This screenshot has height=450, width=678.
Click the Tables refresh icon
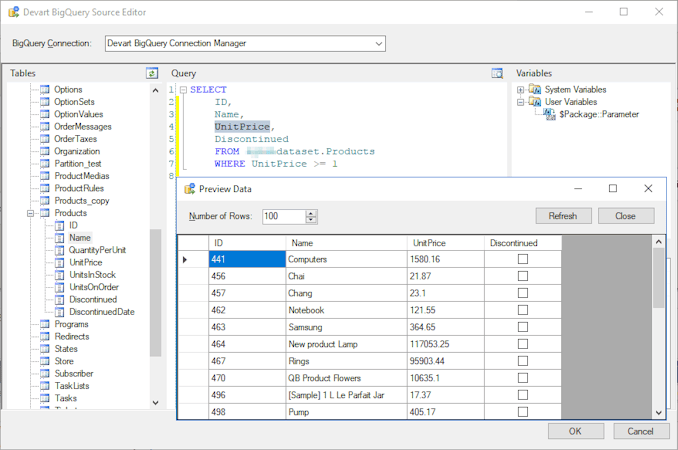click(152, 73)
